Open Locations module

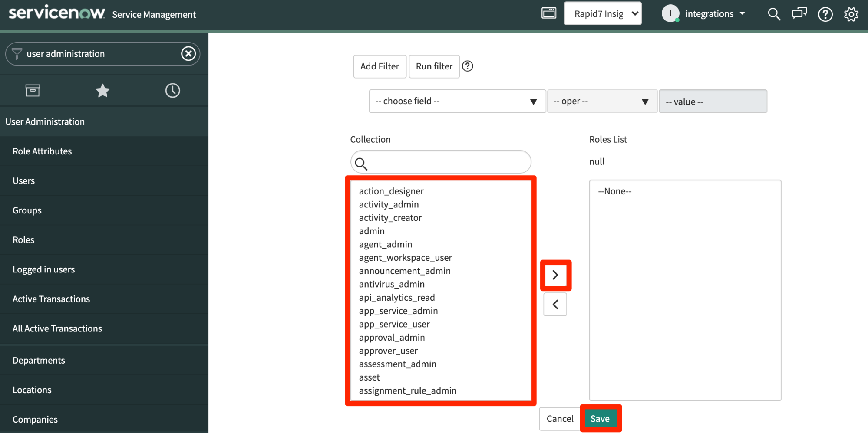104,390
